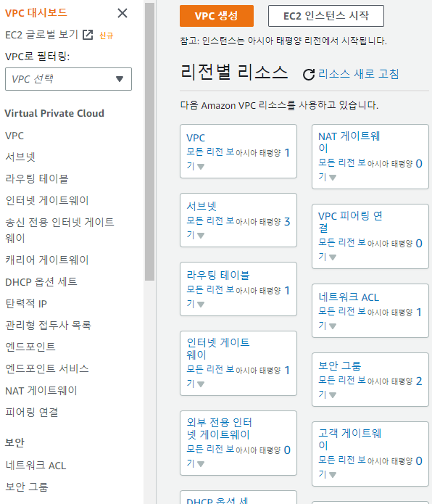This screenshot has height=504, width=432.
Task: Expand 모든 리전 보기 in 라우팅 테이블 card
Action: pyautogui.click(x=210, y=297)
